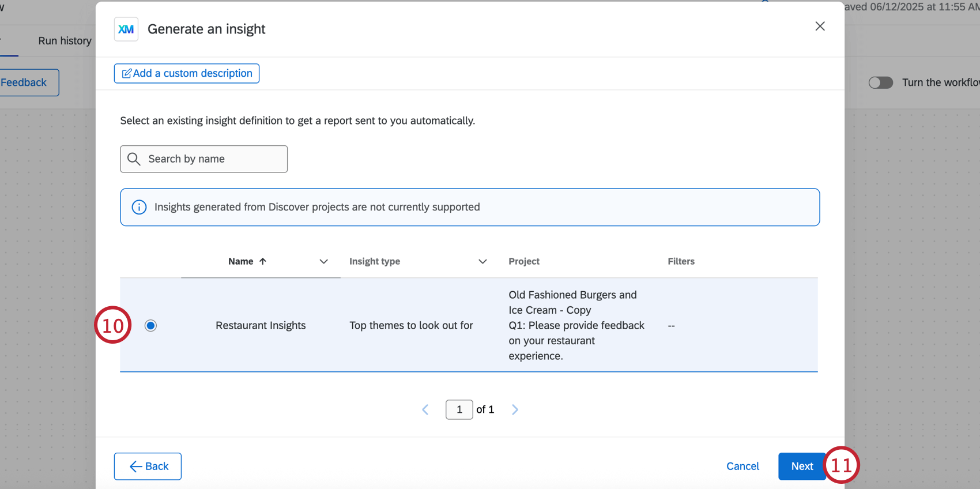Open the Name column dropdown chevron

coord(324,261)
